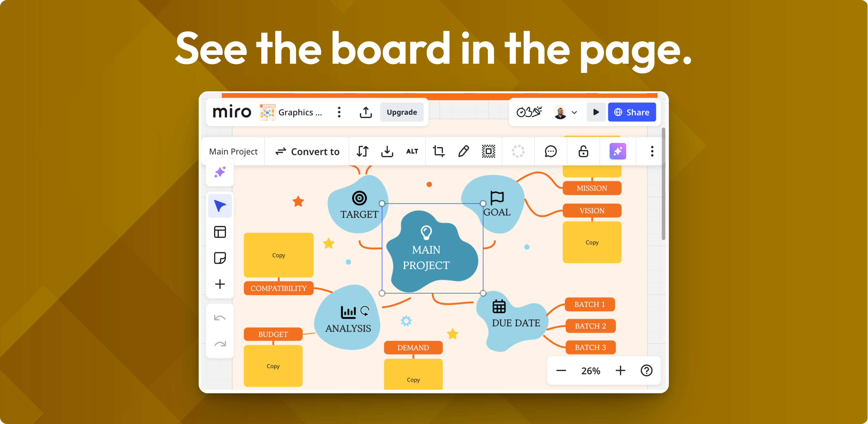Click the export upload icon
Screen dimensions: 868x424
(366, 112)
